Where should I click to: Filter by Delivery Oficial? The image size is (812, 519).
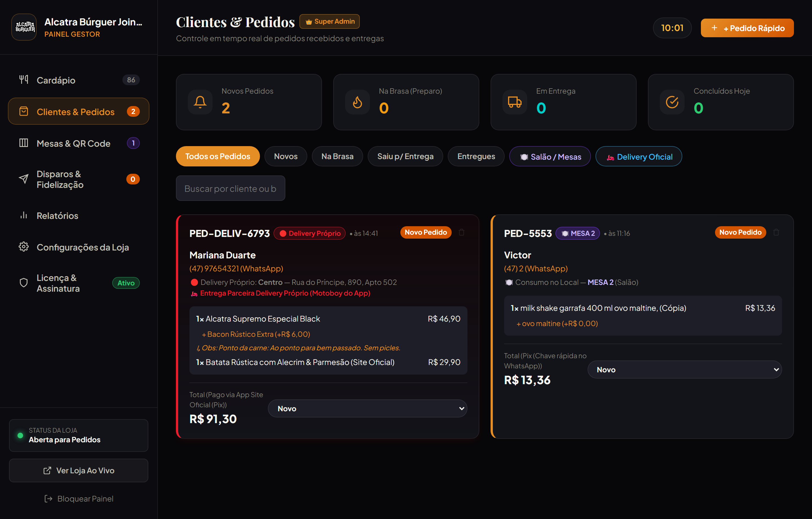tap(639, 156)
